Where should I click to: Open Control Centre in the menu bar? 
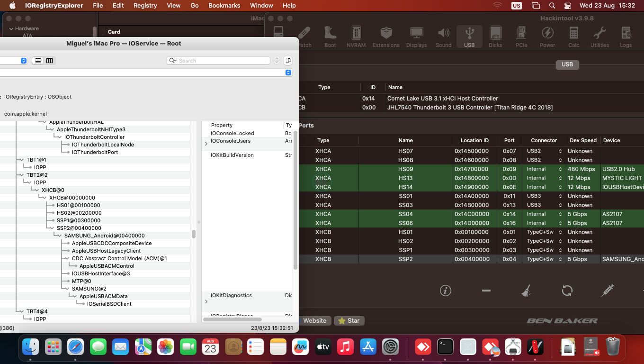pos(568,6)
